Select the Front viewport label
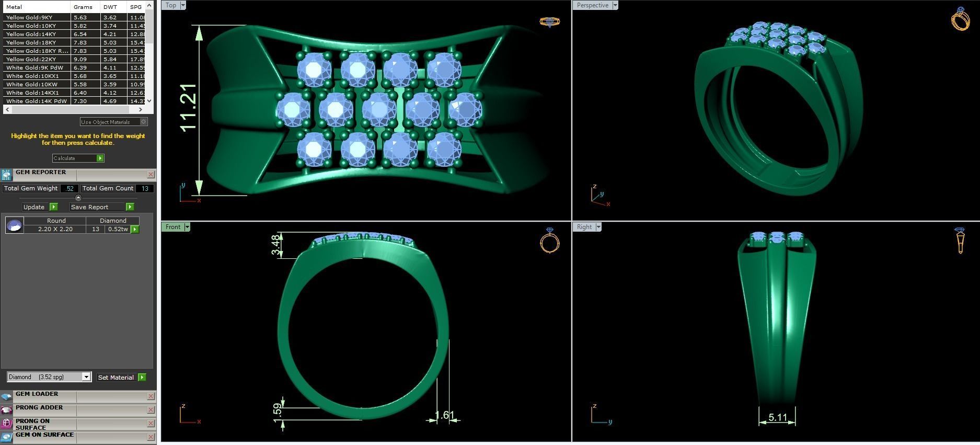Screen dimensions: 980x445 (x=172, y=227)
